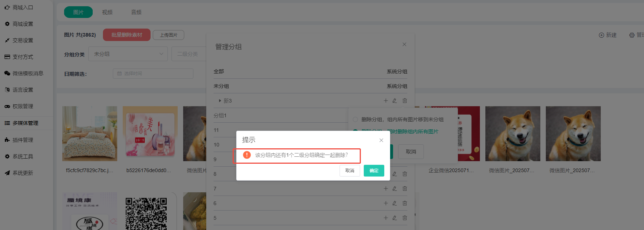This screenshot has width=644, height=230.
Task: Open 多媒体管理 in the sidebar
Action: coord(25,123)
